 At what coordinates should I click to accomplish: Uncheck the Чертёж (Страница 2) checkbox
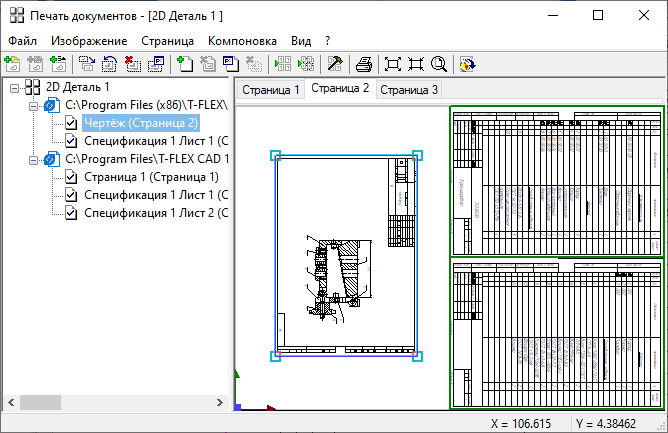pos(71,123)
